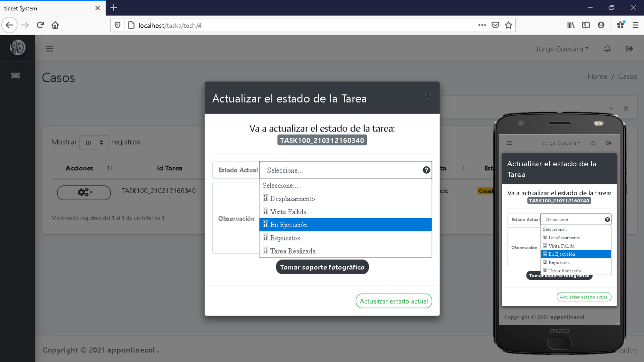Open the gear actions button for TASK100
This screenshot has width=644, height=362.
coord(84,192)
